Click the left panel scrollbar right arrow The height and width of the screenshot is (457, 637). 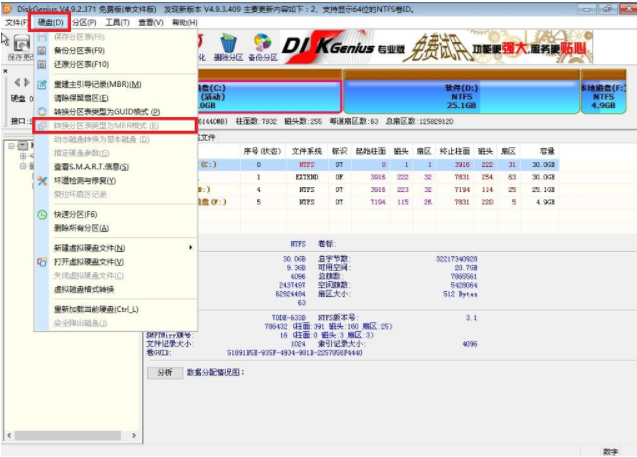click(134, 435)
